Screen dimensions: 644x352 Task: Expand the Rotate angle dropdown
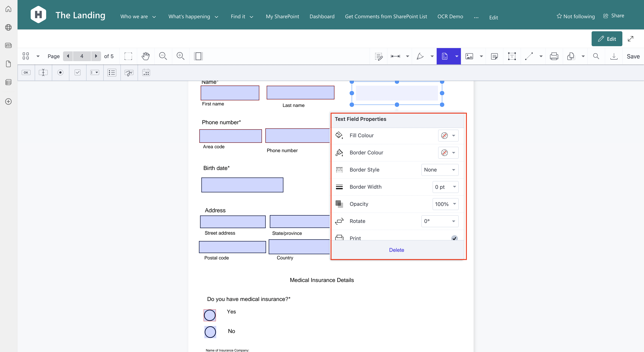[439, 221]
